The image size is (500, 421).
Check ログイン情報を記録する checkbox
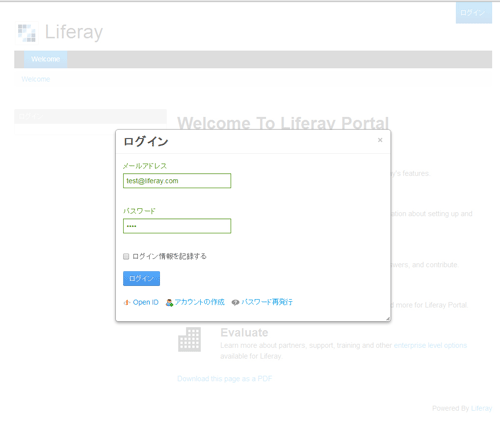(126, 256)
